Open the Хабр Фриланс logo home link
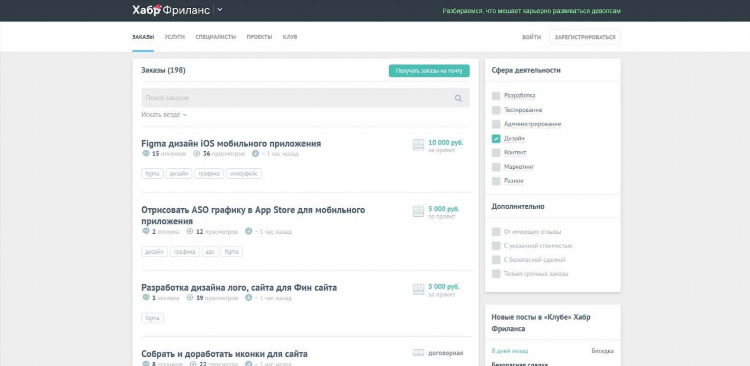 point(171,10)
